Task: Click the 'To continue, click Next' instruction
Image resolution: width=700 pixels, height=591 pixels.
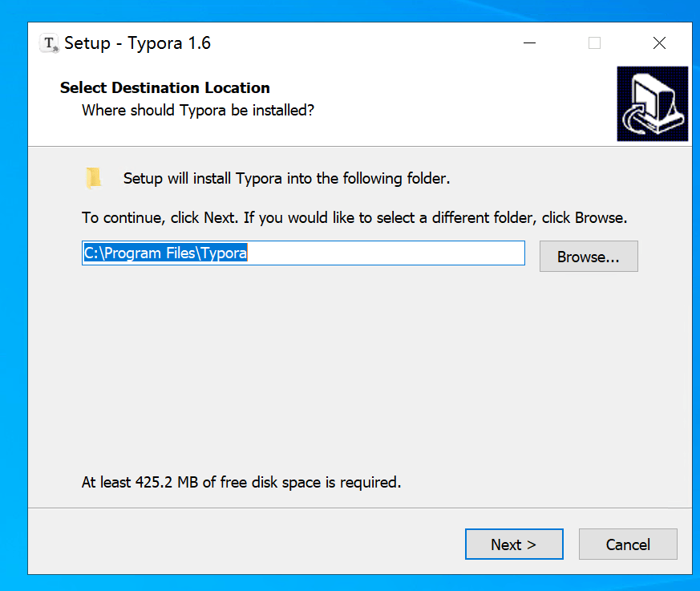Action: [x=354, y=218]
